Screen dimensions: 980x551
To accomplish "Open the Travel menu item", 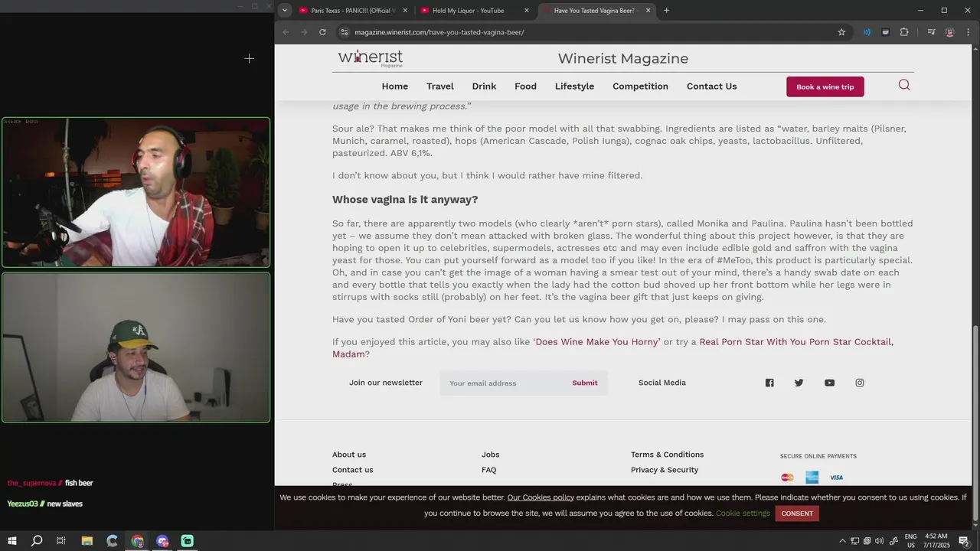I will pos(440,86).
